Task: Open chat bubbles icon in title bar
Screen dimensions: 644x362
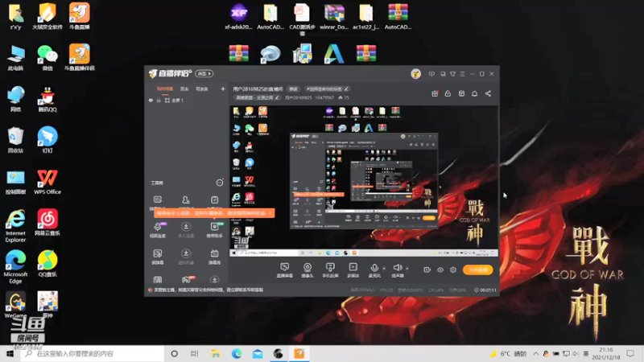Action: 443,74
